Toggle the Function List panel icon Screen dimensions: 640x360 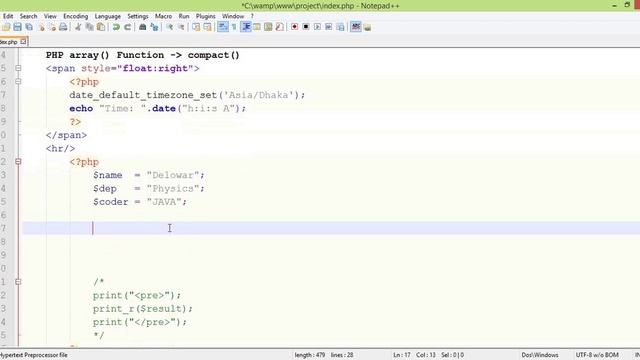point(280,27)
